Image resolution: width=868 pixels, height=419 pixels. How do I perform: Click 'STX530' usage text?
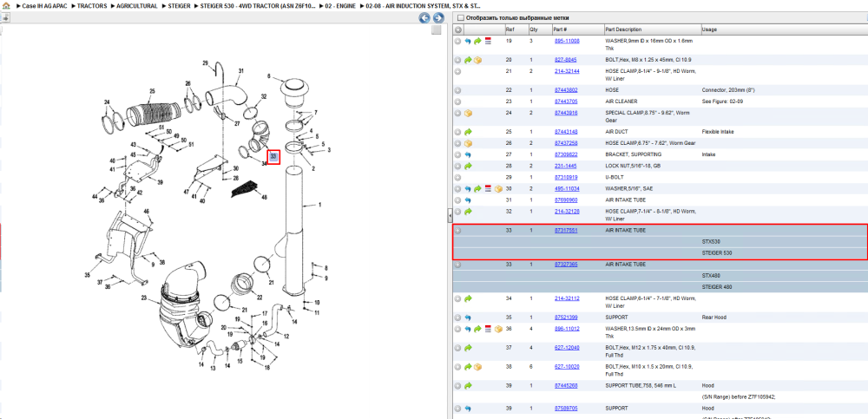tap(711, 242)
